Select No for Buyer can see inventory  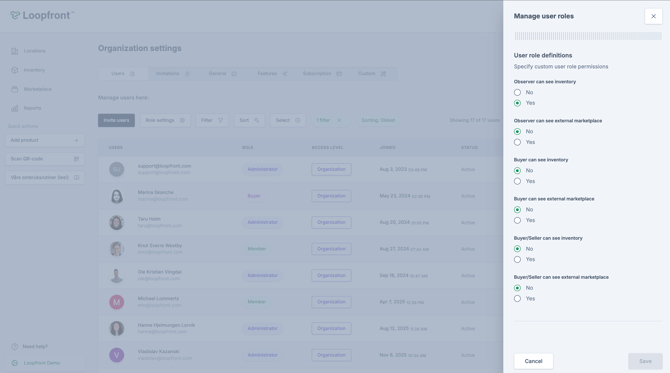tap(517, 170)
